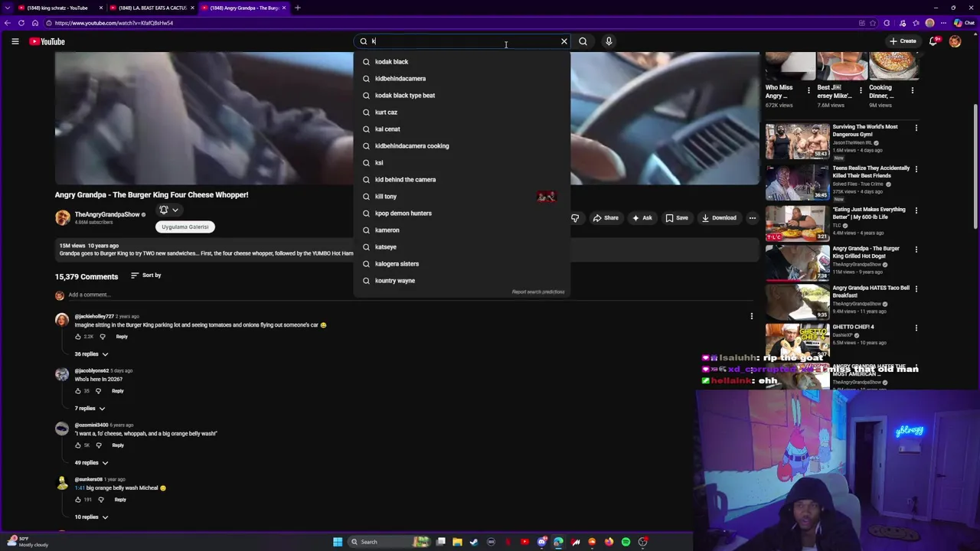
Task: Expand 36 replies under jackieholley727 comment
Action: coord(91,354)
